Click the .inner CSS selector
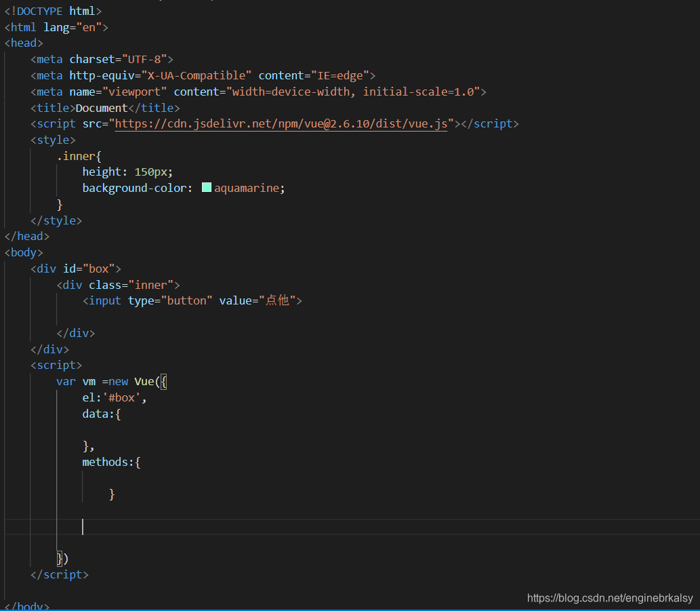This screenshot has height=611, width=700. coord(76,157)
